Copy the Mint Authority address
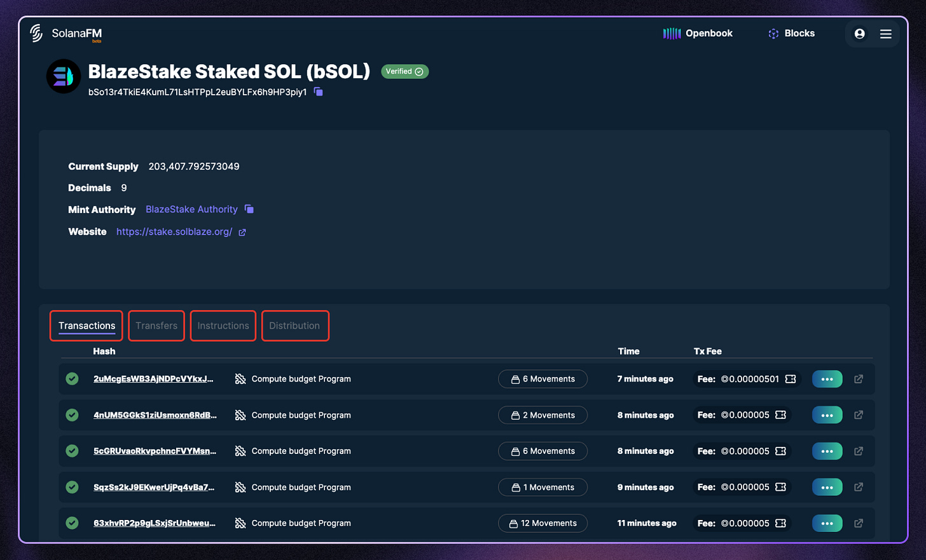The width and height of the screenshot is (926, 560). pyautogui.click(x=249, y=209)
